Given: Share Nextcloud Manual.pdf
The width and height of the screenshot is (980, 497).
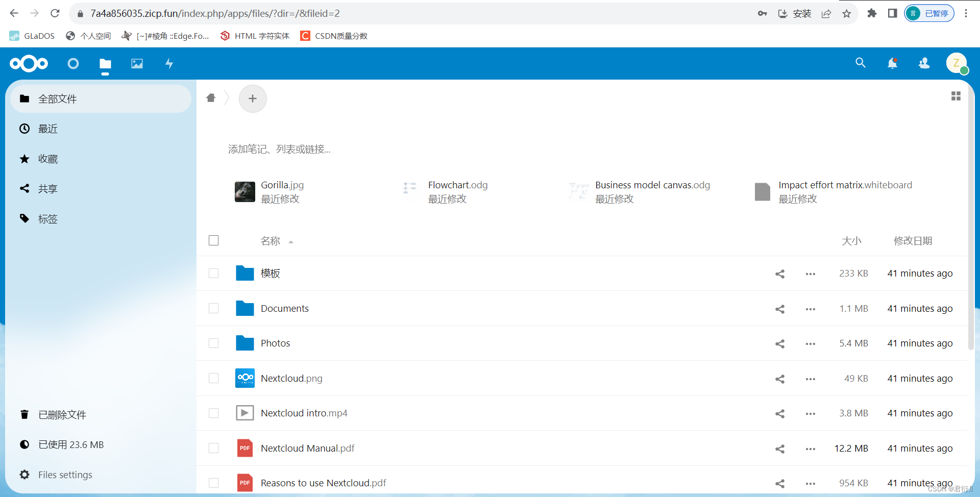Looking at the screenshot, I should tap(780, 449).
